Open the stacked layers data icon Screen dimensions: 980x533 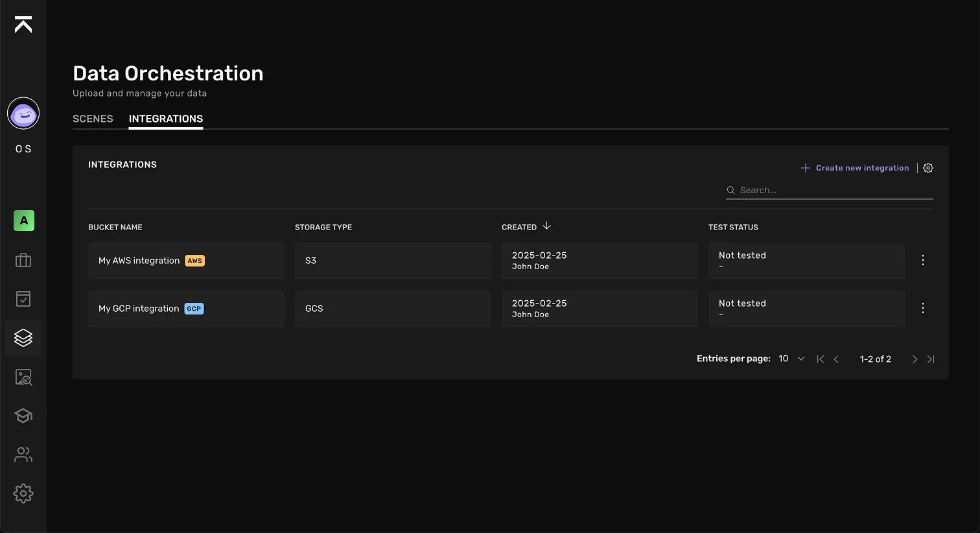click(x=23, y=338)
